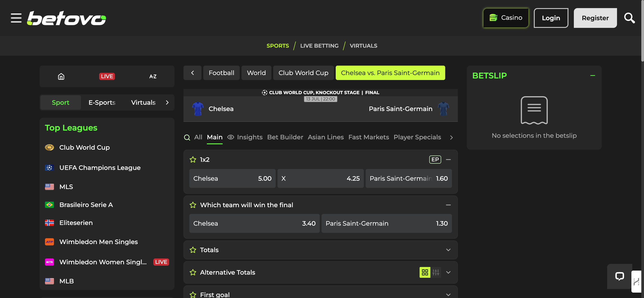Bet Paris Saint-Germain at 1.60 in 1x2
This screenshot has width=644, height=298.
[x=409, y=179]
